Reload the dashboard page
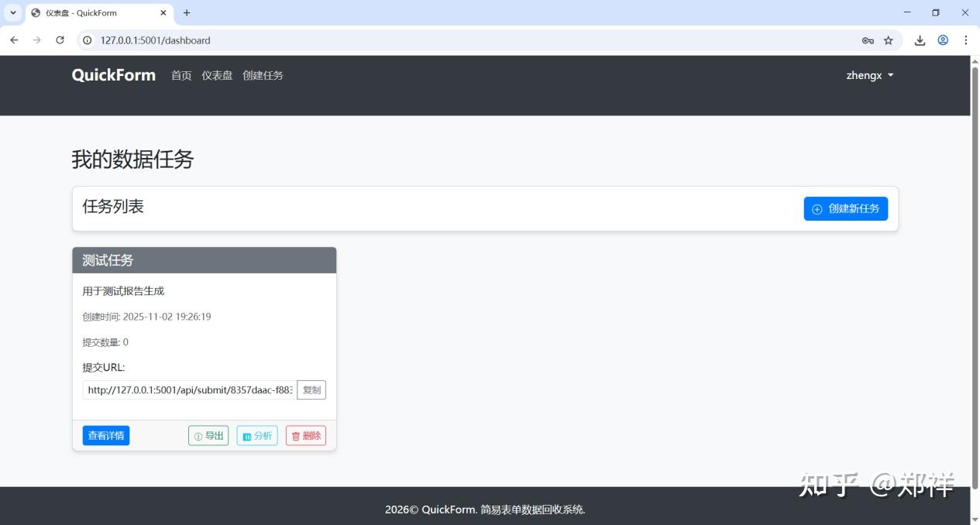This screenshot has height=525, width=980. coord(60,40)
